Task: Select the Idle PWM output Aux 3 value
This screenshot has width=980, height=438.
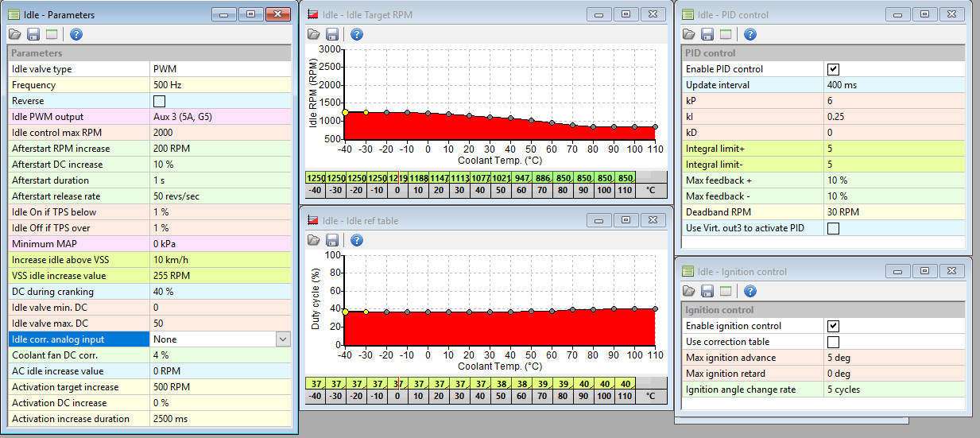Action: point(220,117)
